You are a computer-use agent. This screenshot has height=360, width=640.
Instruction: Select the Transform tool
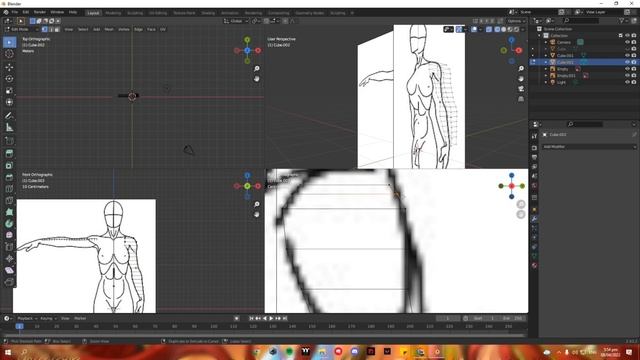tap(9, 102)
